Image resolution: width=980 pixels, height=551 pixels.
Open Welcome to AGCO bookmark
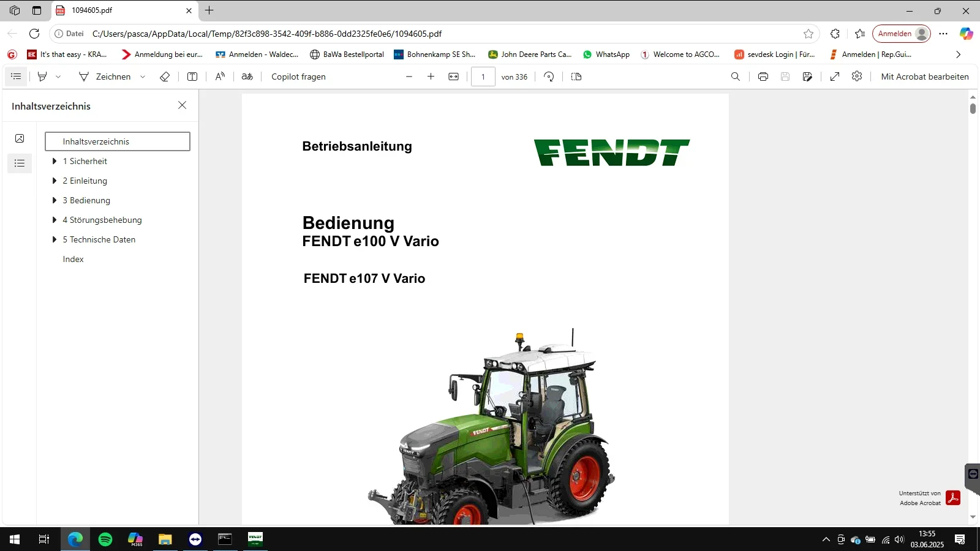[x=680, y=54]
